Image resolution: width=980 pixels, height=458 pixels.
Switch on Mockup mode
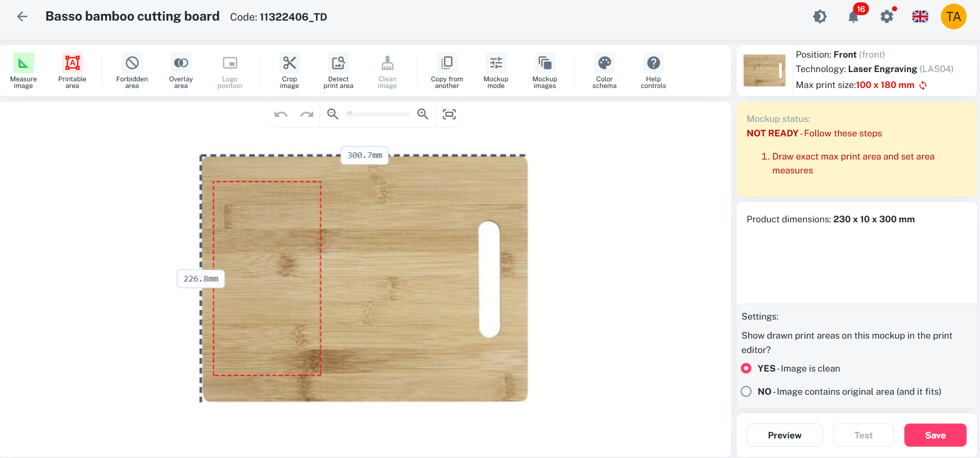point(496,71)
